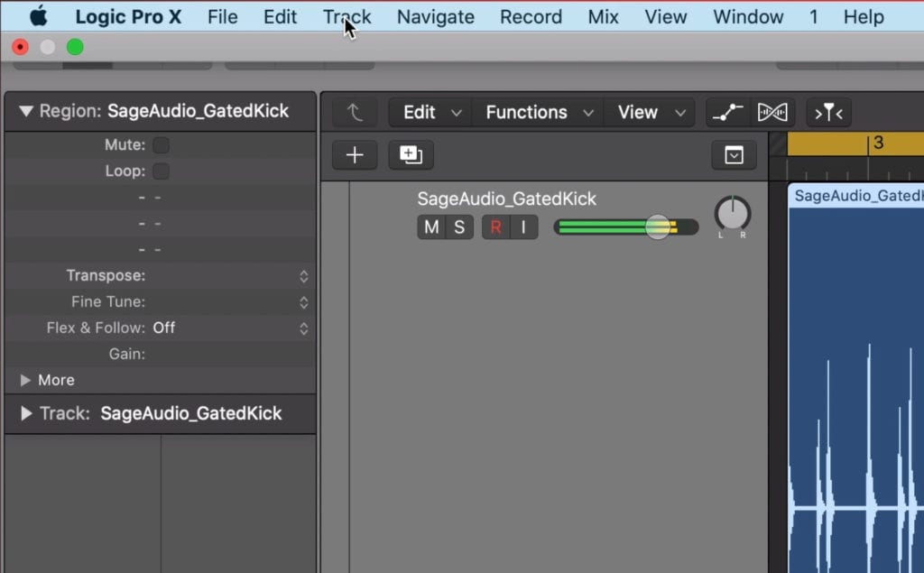
Task: Open the Help menu
Action: [864, 16]
